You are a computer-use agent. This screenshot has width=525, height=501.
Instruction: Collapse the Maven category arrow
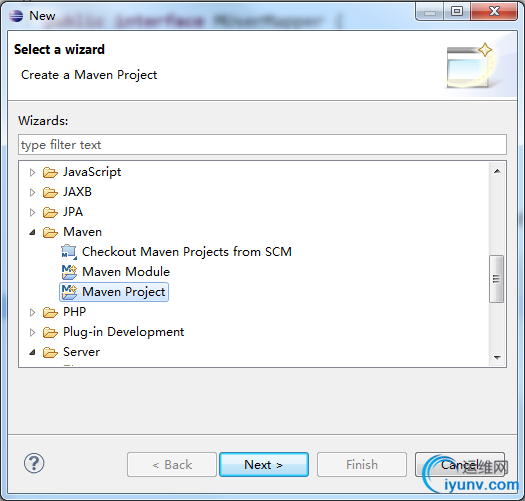[32, 232]
